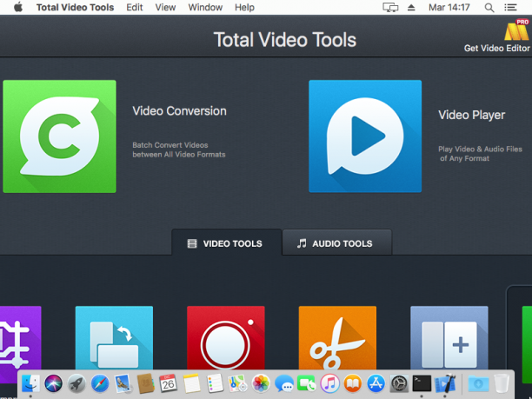Open Calendar showing 26 in Dock
This screenshot has height=399, width=532.
[x=169, y=383]
